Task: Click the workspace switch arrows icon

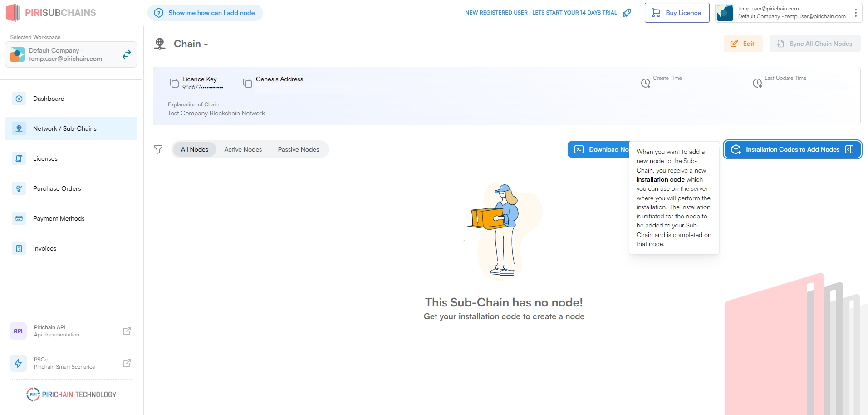Action: point(127,54)
